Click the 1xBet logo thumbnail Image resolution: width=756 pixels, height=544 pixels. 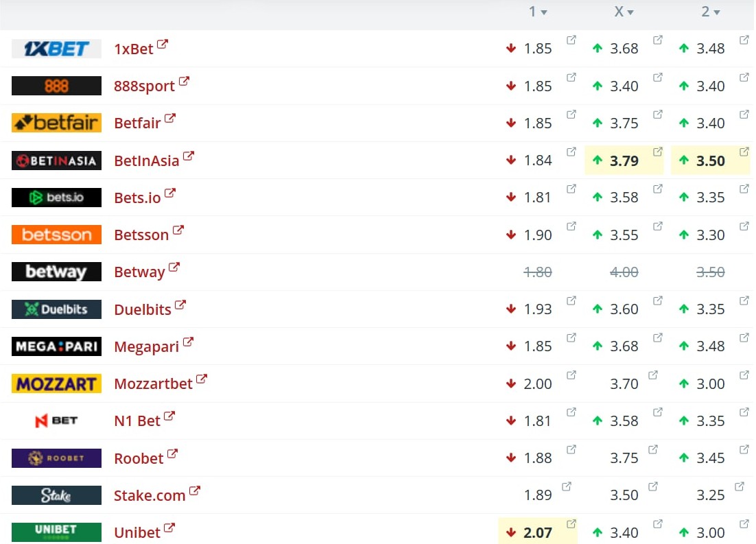coord(56,49)
